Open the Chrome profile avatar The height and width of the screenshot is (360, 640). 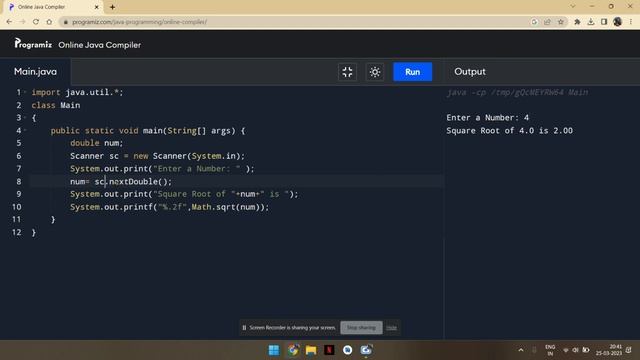click(617, 22)
